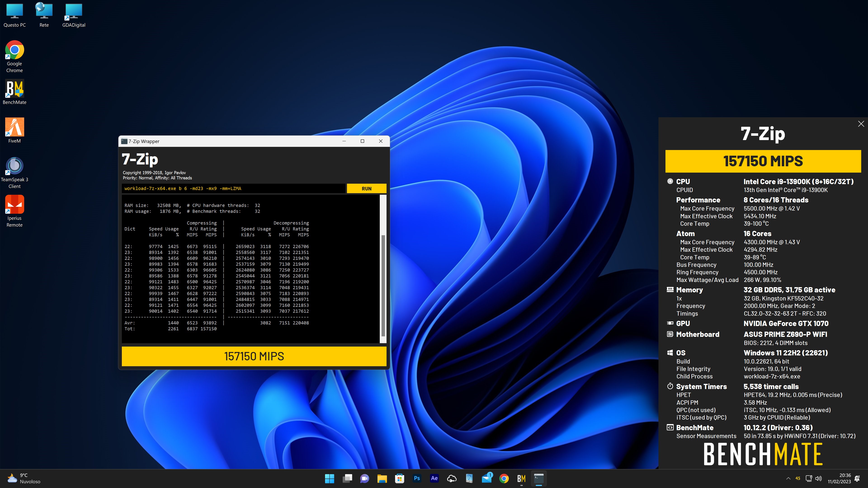Select 32 GB DDR5, 31.75 GB active text
Viewport: 868px width, 488px height.
pos(789,290)
